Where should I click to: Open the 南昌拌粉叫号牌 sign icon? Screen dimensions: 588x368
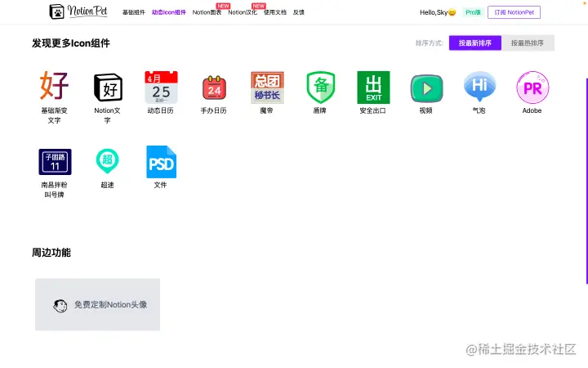(56, 162)
